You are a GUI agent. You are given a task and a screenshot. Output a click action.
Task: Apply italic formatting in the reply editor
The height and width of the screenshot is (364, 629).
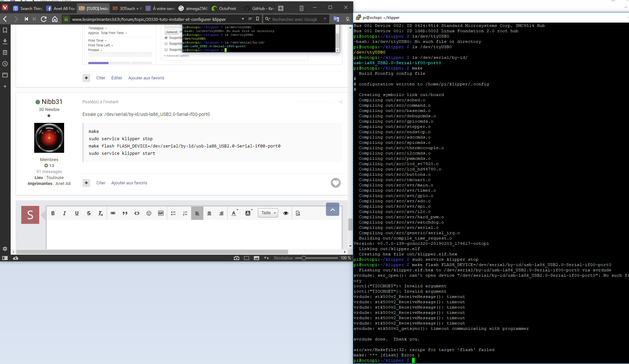pyautogui.click(x=64, y=213)
